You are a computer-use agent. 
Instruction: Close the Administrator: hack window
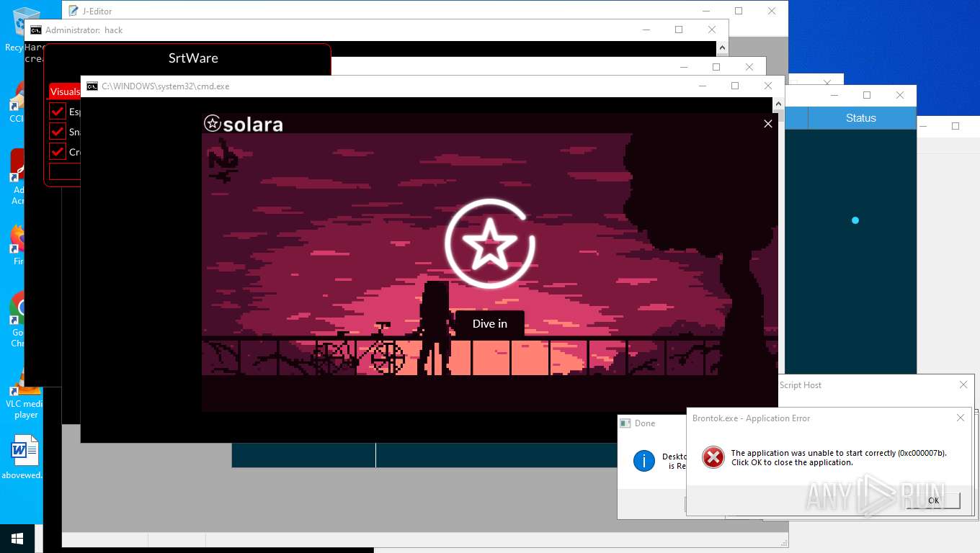(x=712, y=30)
